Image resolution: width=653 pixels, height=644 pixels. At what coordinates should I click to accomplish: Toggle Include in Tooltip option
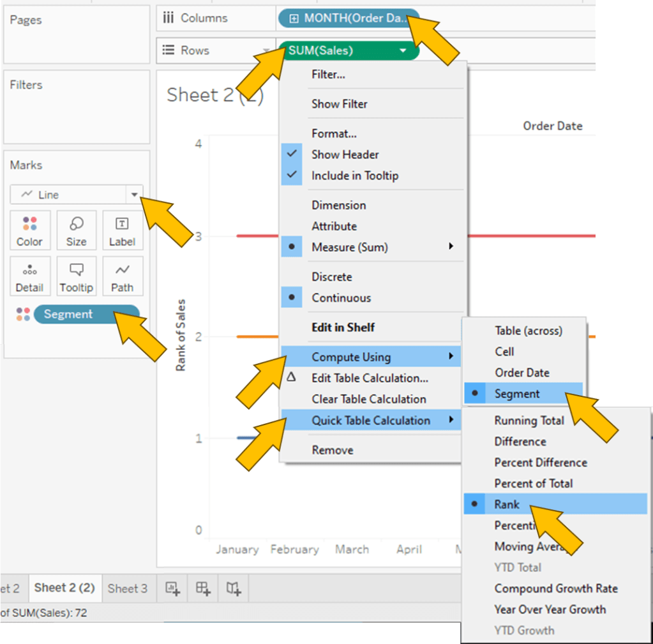pos(354,176)
